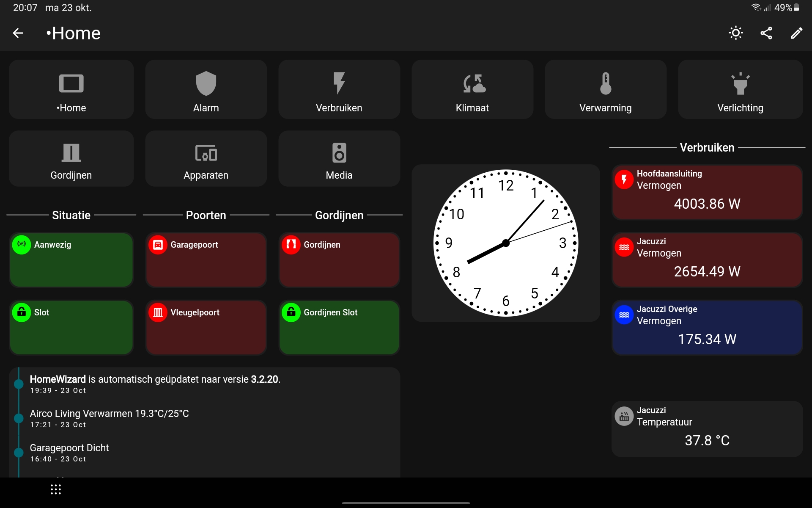Toggle the Slot lock card

click(71, 328)
